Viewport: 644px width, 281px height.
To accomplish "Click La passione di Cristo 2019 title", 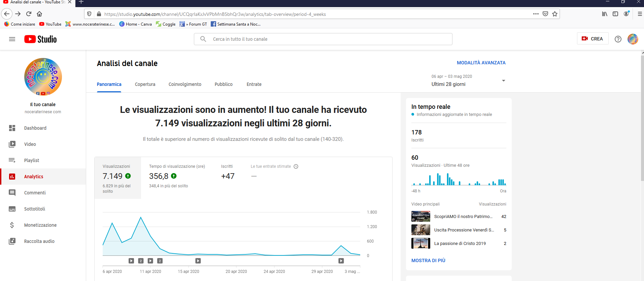I will tap(460, 243).
